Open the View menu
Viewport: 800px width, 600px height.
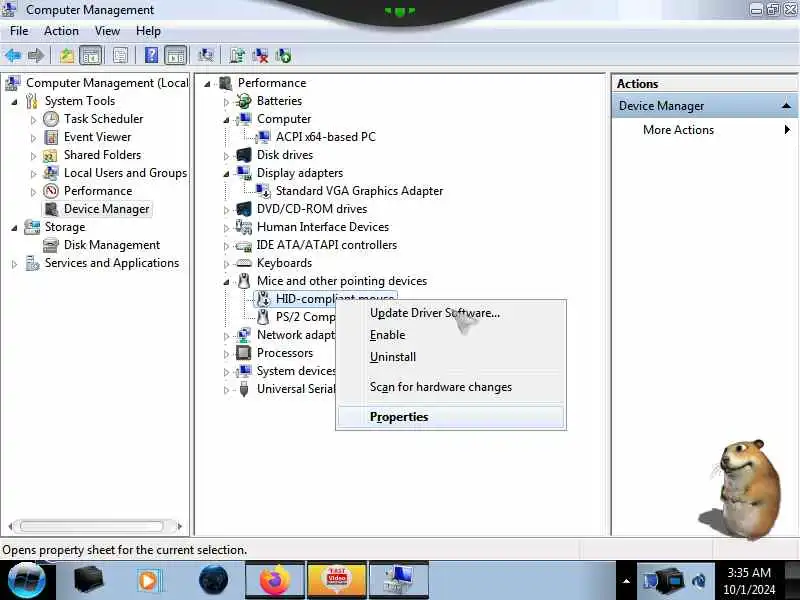tap(107, 31)
